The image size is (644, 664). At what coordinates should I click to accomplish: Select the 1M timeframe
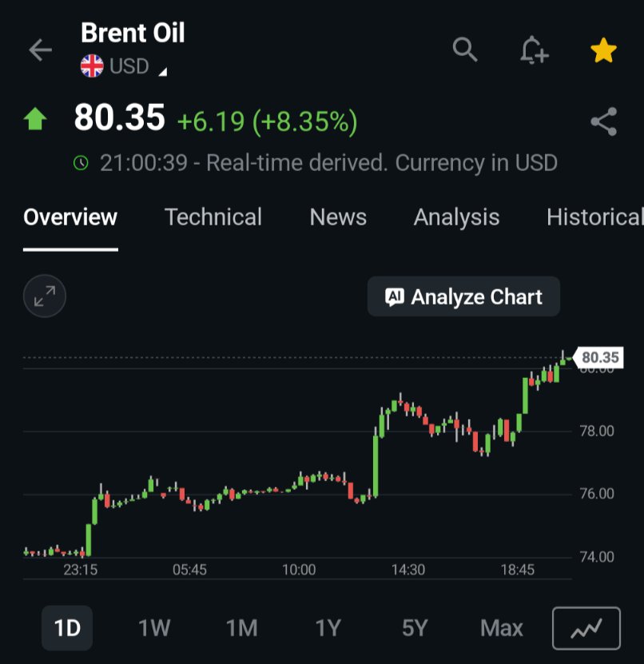[242, 628]
